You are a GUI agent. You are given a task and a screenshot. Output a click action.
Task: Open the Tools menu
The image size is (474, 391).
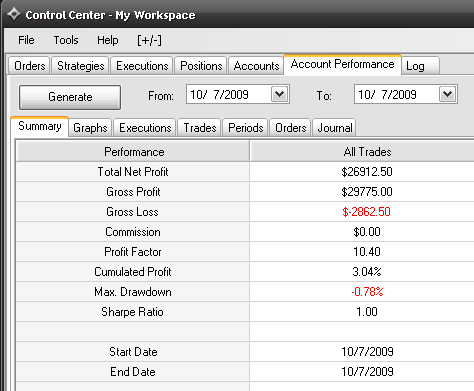[66, 40]
